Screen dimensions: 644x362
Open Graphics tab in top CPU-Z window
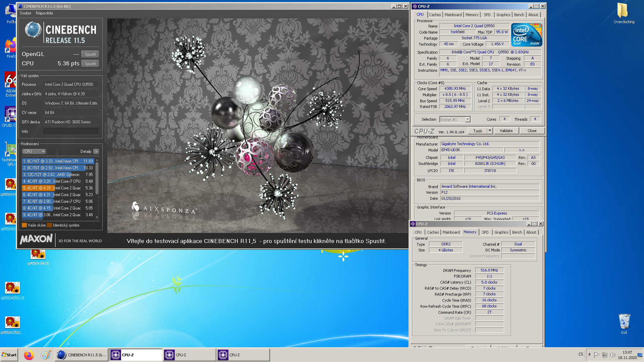click(x=503, y=15)
